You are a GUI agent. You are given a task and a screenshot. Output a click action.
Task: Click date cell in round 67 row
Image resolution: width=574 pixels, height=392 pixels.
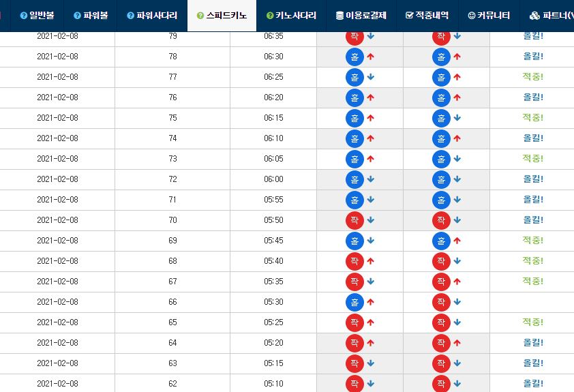[57, 282]
